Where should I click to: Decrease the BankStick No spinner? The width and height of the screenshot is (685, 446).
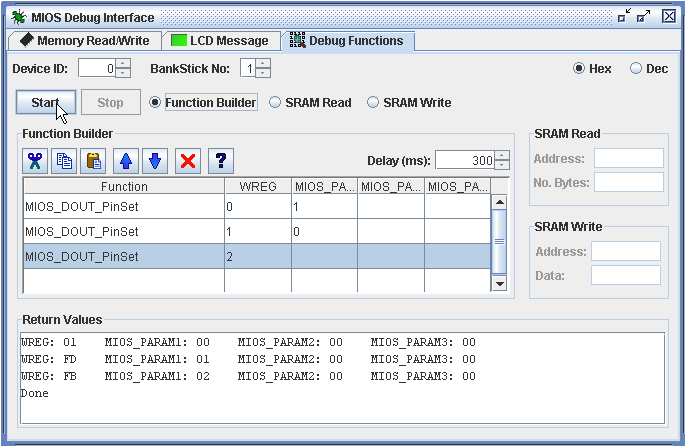(x=263, y=73)
